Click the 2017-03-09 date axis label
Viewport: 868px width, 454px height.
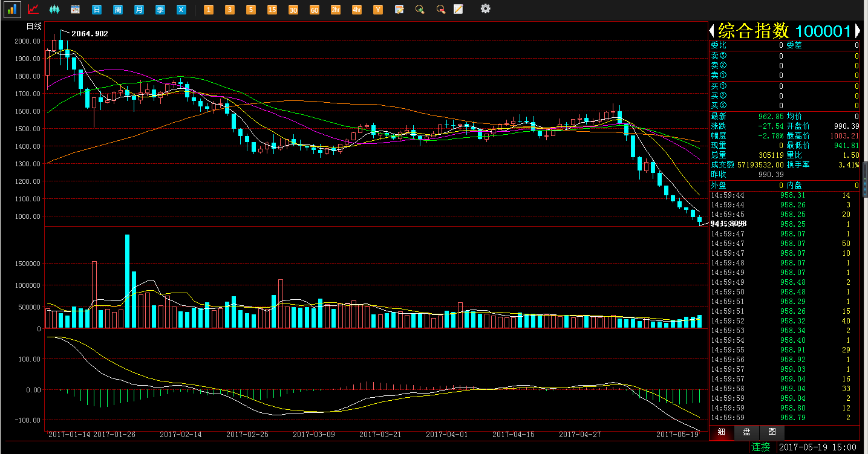click(313, 434)
